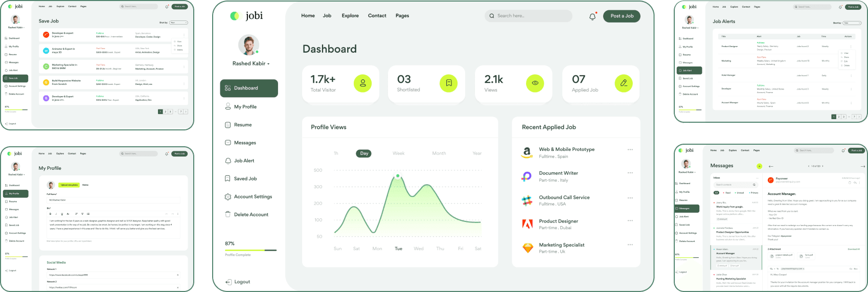Image resolution: width=868 pixels, height=292 pixels.
Task: Open Rashed Kabir dropdown in the center Dashboard
Action: [x=250, y=63]
